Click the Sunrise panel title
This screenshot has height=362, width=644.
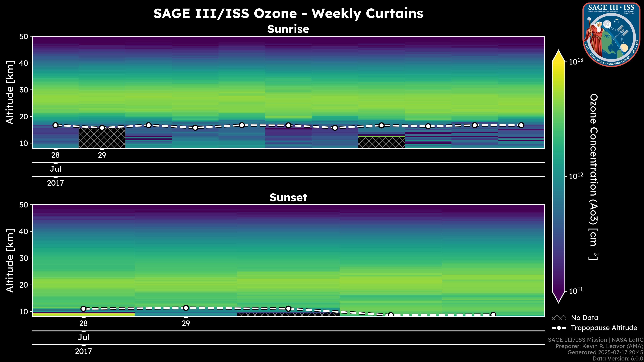point(288,29)
